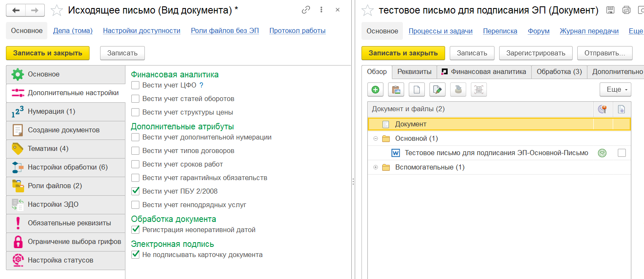Uncheck Вести учет ПБУ 2/2008 checkbox

tap(136, 191)
